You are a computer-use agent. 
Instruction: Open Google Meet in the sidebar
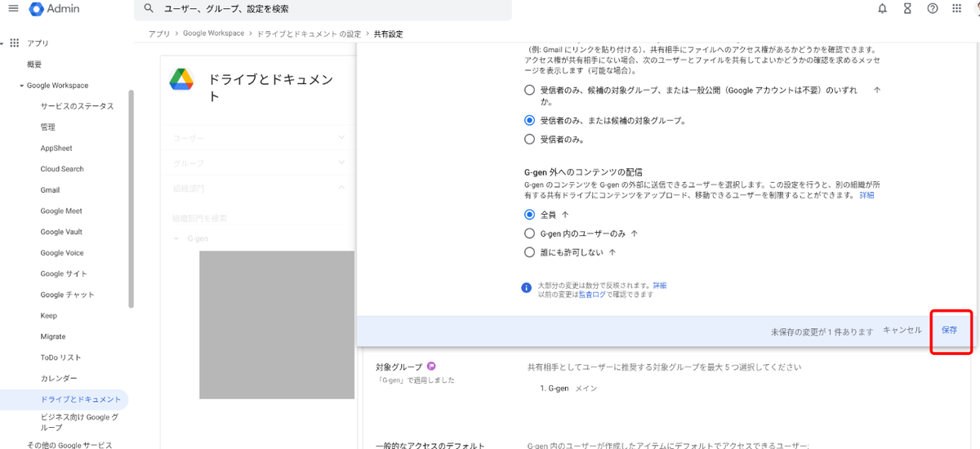61,211
